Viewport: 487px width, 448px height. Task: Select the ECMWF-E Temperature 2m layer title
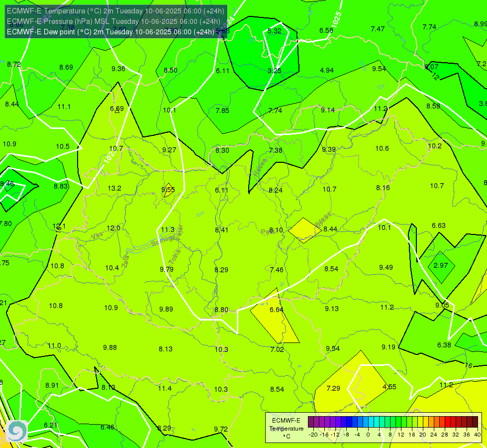115,11
